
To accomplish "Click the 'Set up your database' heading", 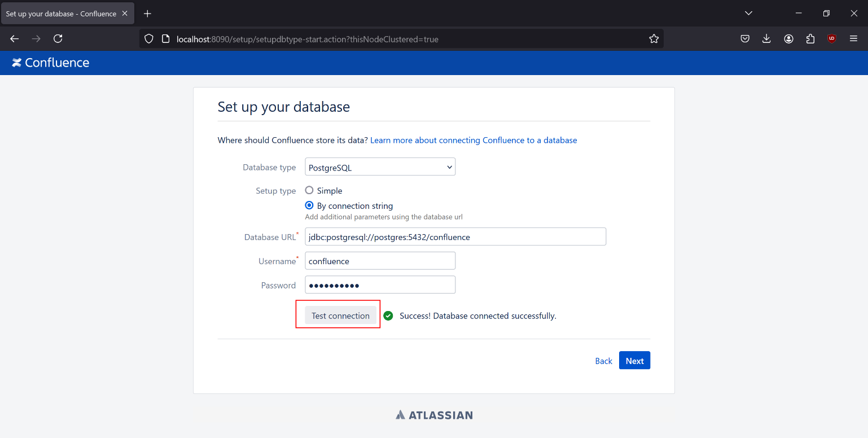I will (x=284, y=107).
